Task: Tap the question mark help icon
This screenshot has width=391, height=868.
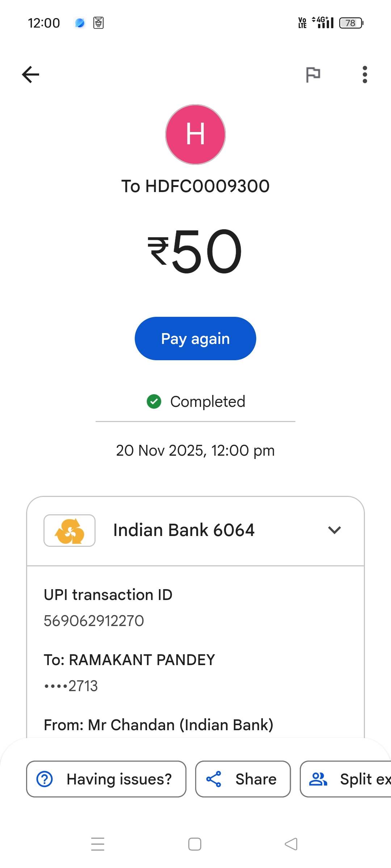Action: coord(45,779)
